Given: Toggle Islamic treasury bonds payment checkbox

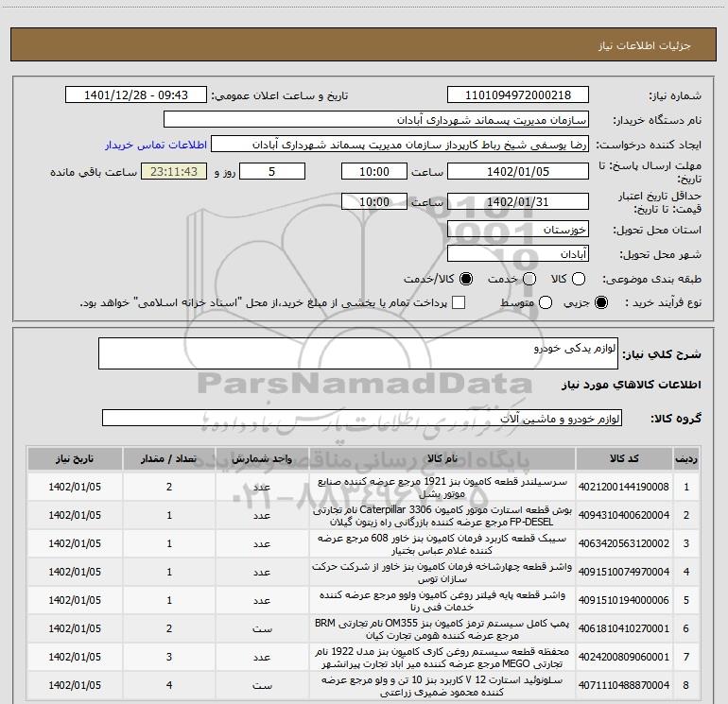Looking at the screenshot, I should tap(459, 302).
